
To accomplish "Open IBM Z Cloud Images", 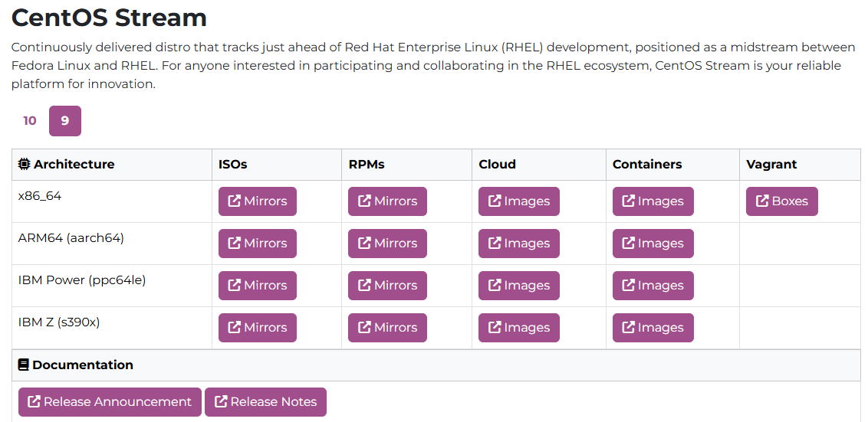I will point(519,328).
